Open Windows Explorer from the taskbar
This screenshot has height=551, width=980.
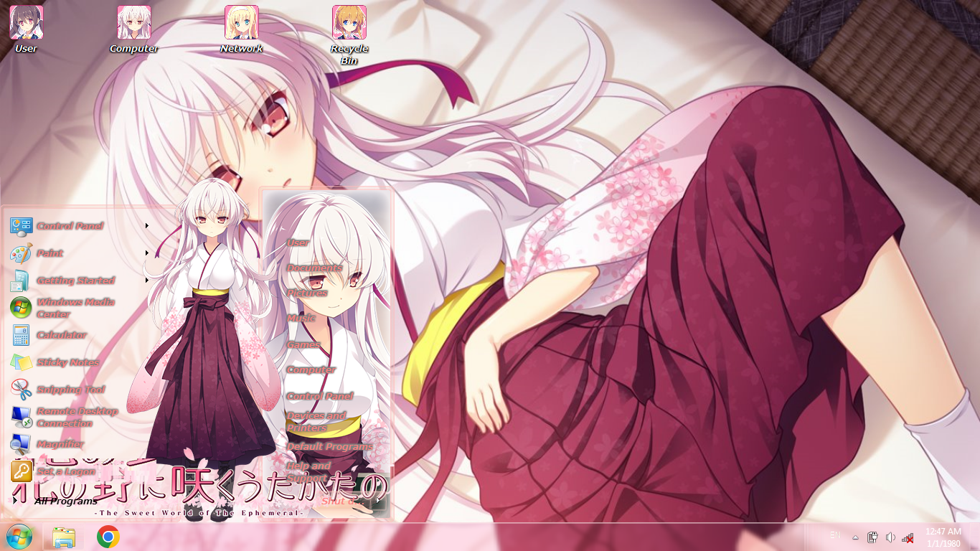pos(64,537)
